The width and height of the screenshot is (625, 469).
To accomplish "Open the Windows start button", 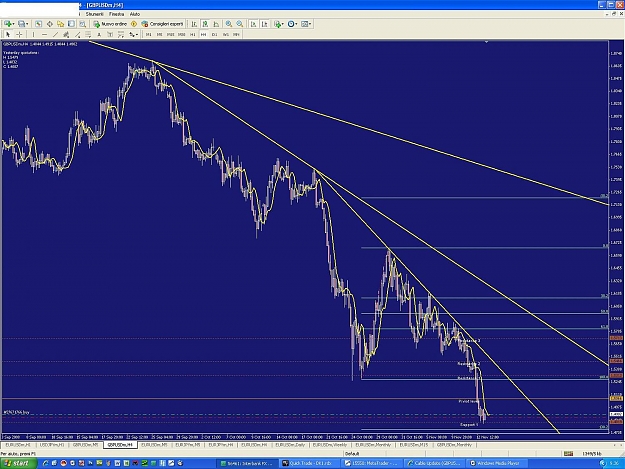I will click(19, 463).
